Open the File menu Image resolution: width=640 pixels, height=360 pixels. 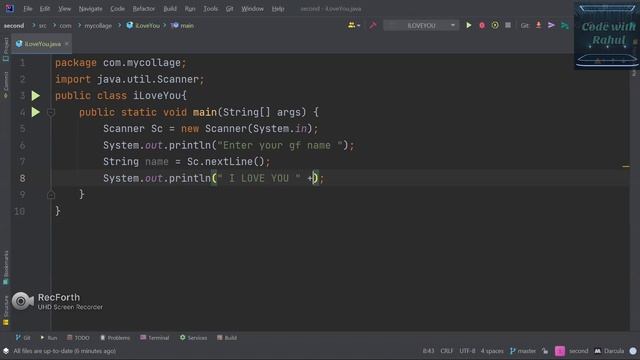point(28,9)
